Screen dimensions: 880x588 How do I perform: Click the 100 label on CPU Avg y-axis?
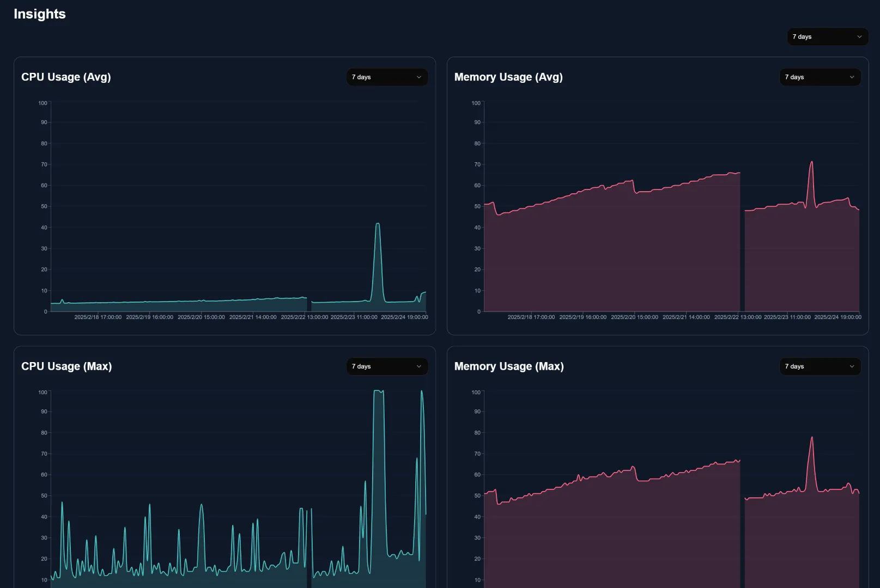point(43,103)
